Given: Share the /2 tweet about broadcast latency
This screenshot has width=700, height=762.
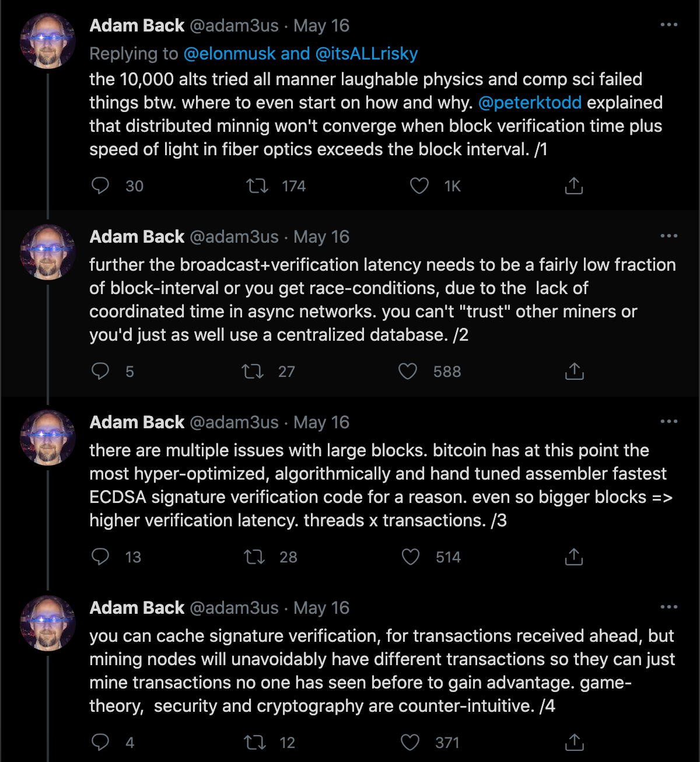Looking at the screenshot, I should pos(574,371).
